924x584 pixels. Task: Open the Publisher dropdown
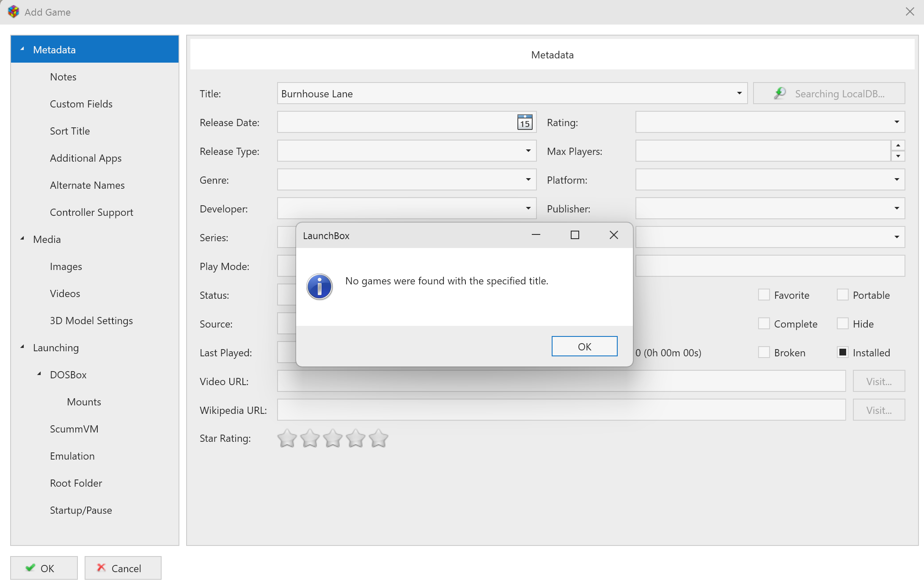[897, 209]
